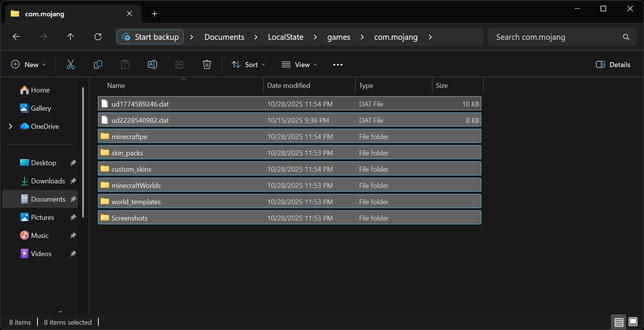Select the ud1774589246.dat file

tap(289, 103)
